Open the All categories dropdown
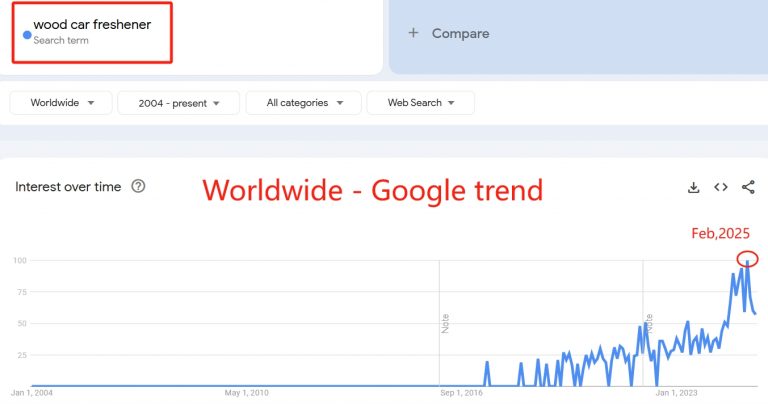Viewport: 768px width, 404px height. click(x=304, y=103)
